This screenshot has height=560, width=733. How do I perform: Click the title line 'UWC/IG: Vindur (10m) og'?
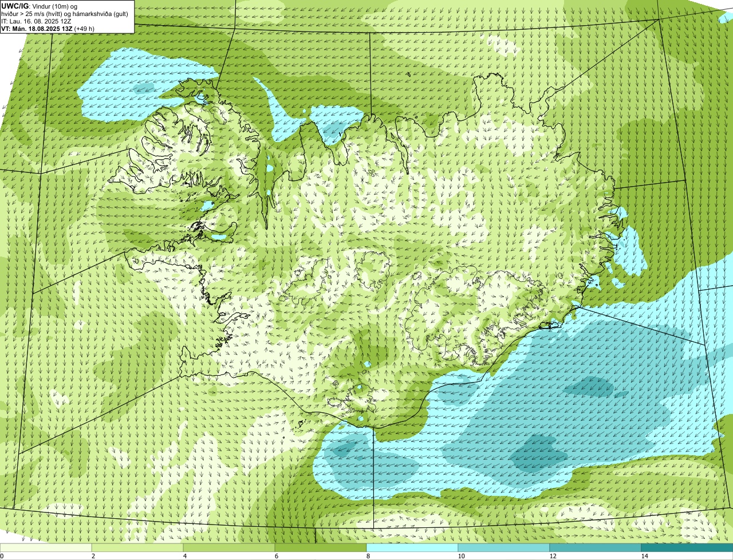point(40,6)
